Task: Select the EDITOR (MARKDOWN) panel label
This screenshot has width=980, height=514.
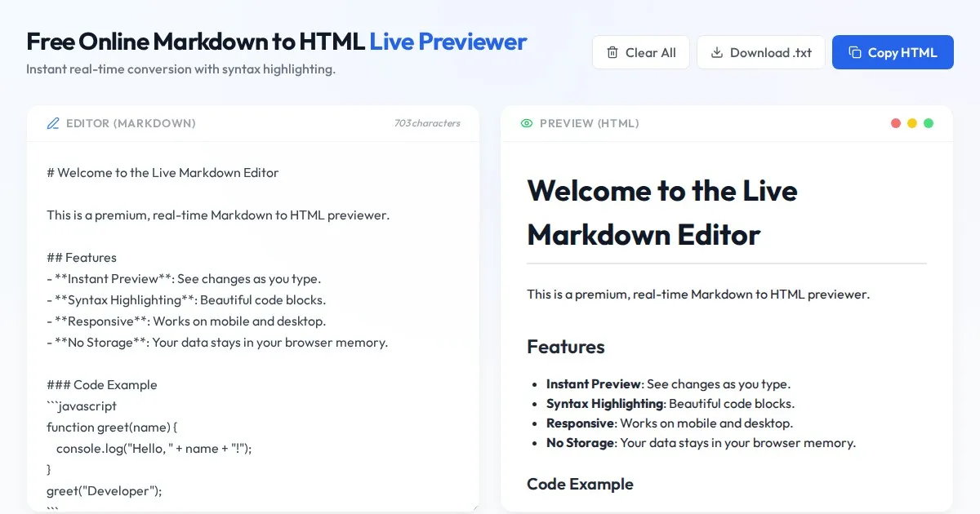Action: (x=131, y=124)
